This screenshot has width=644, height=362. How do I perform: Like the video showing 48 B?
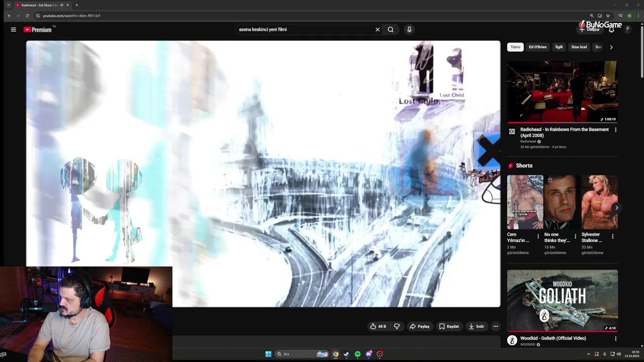tap(378, 326)
